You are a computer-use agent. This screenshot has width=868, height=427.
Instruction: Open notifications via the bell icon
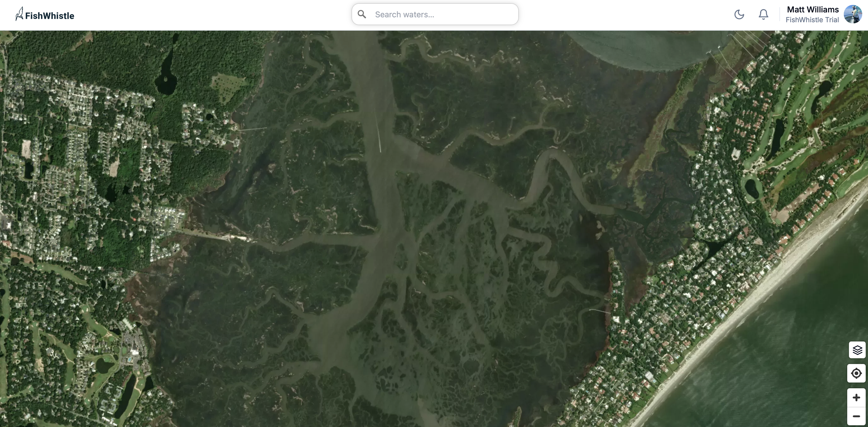(763, 14)
